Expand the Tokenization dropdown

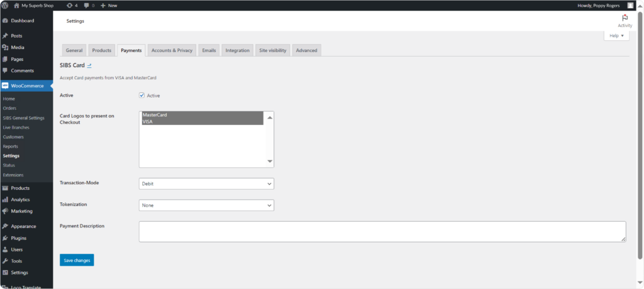click(x=206, y=205)
